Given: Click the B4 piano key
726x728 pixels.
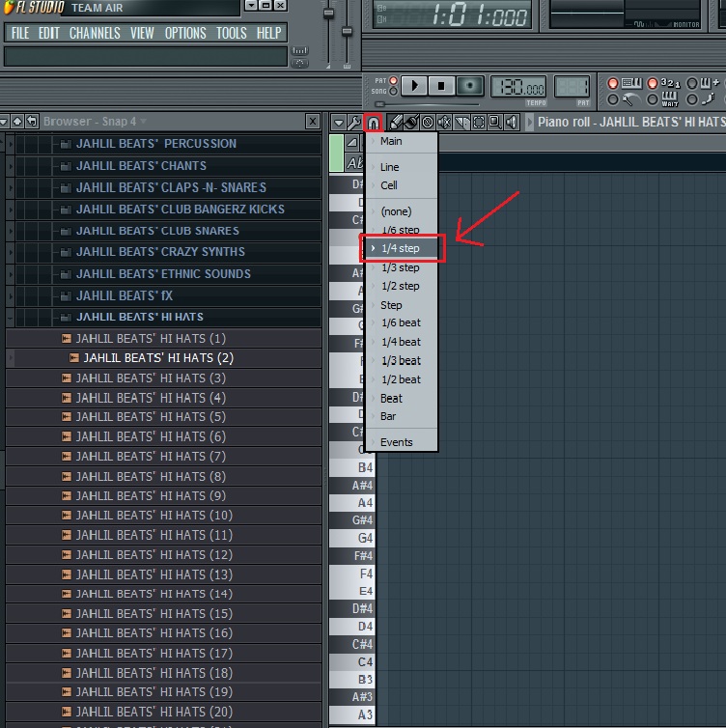Looking at the screenshot, I should pos(351,467).
